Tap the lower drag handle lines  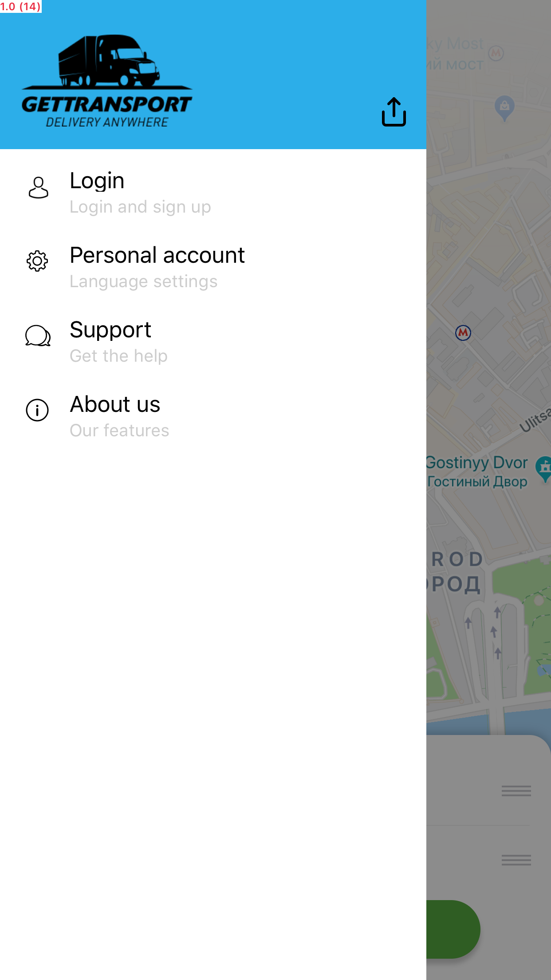(x=516, y=860)
